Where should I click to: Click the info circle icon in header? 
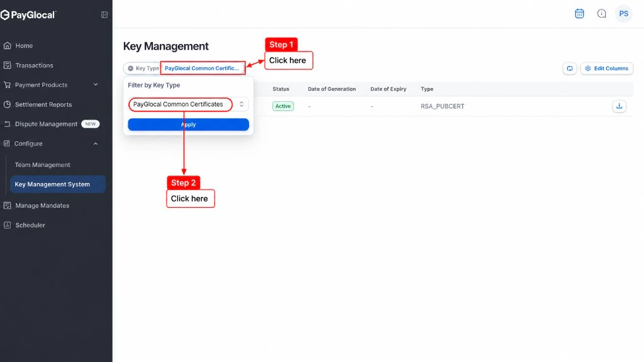pos(602,14)
